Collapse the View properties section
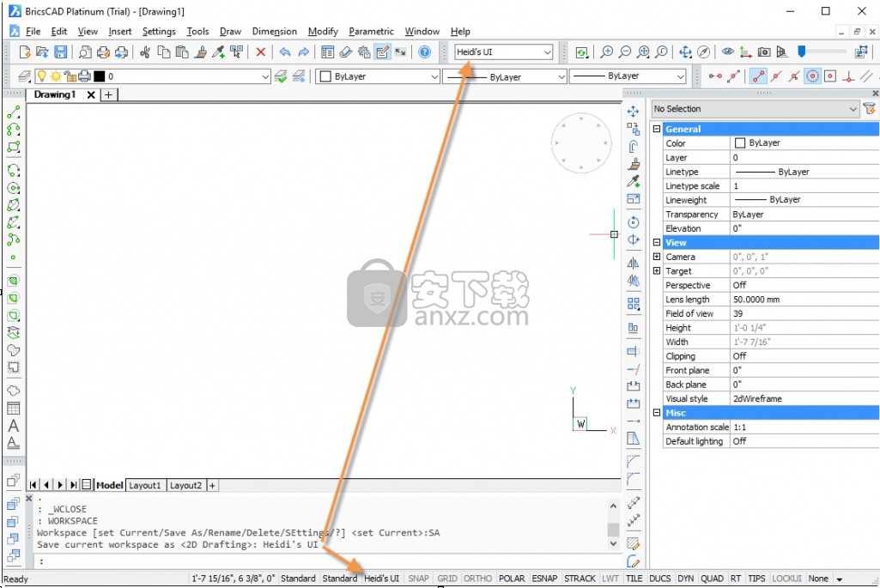Image resolution: width=880 pixels, height=588 pixels. tap(657, 242)
